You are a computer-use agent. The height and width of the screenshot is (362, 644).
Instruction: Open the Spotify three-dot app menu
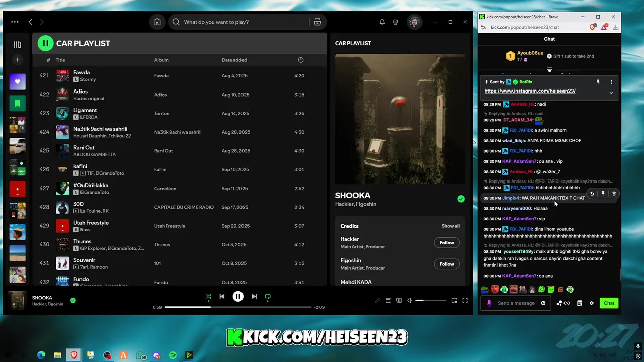pos(15,22)
